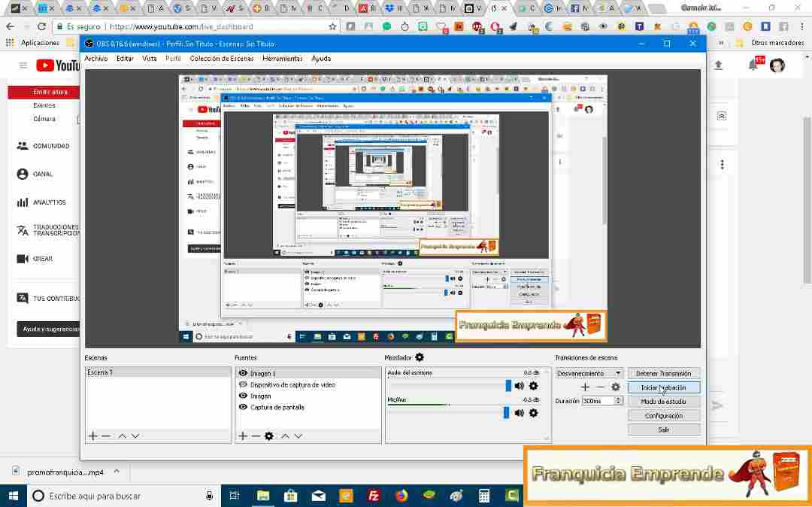Image resolution: width=812 pixels, height=507 pixels.
Task: Open Firefox from the taskbar
Action: point(401,496)
